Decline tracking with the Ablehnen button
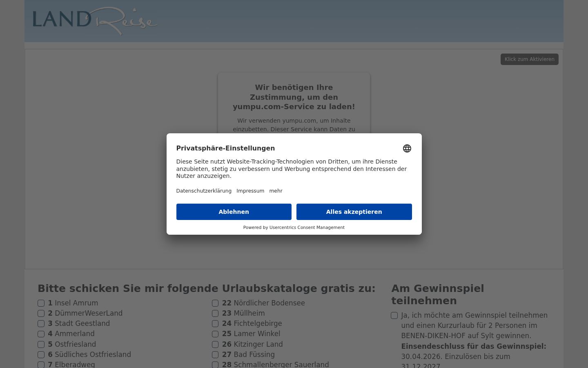 [x=234, y=212]
